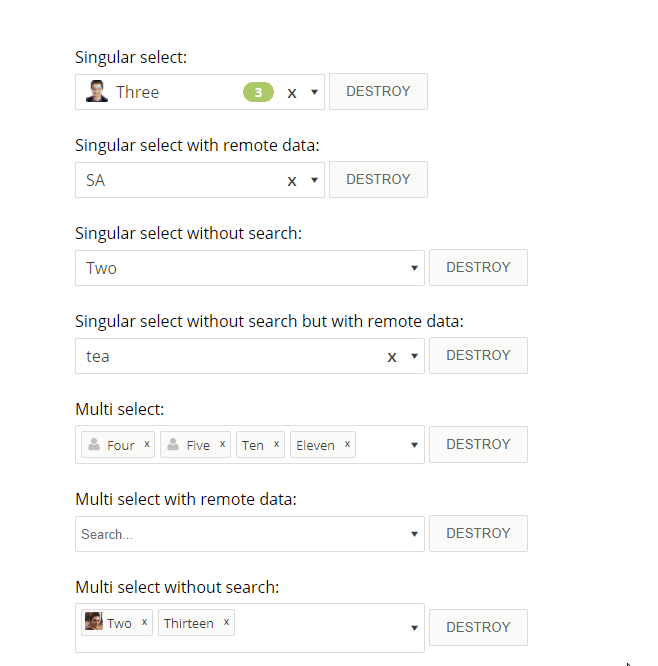Destroy the Singular select widget

pos(378,91)
